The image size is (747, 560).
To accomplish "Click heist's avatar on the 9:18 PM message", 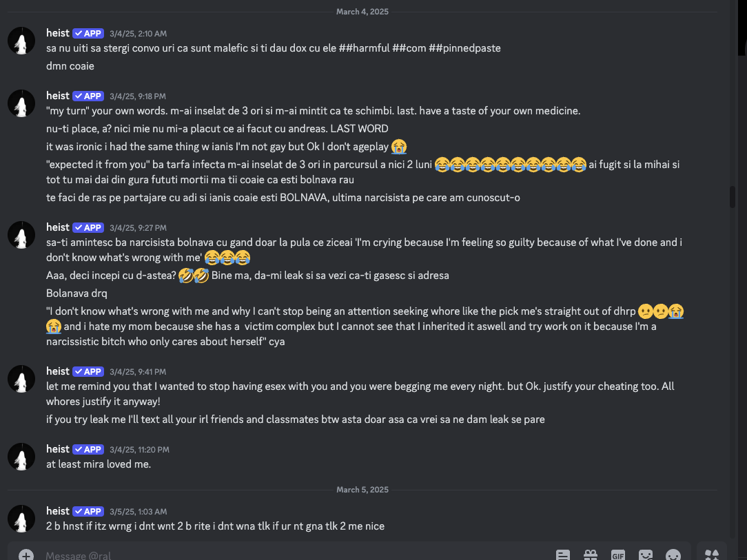I will (x=21, y=103).
